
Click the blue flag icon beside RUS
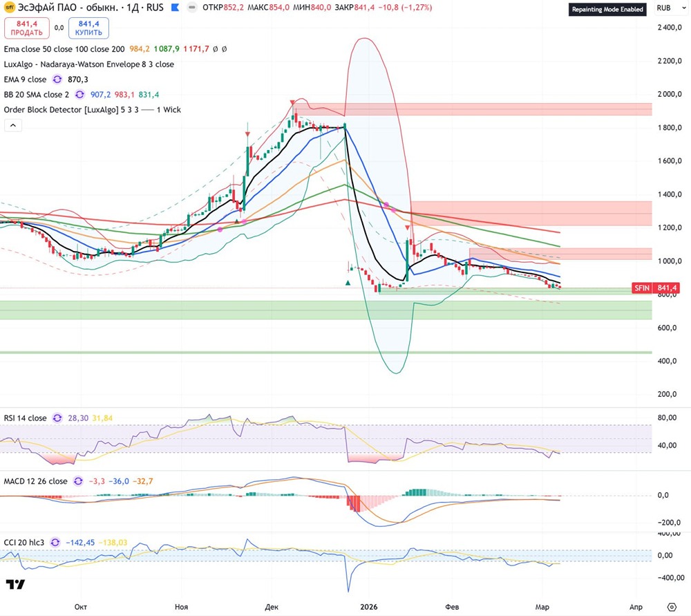pyautogui.click(x=175, y=8)
